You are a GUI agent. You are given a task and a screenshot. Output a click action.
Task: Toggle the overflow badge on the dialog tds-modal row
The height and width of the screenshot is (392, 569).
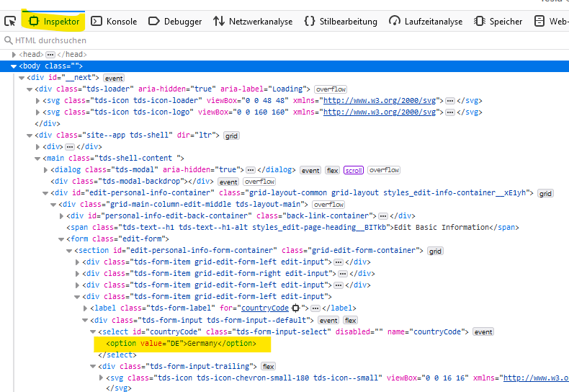point(384,170)
